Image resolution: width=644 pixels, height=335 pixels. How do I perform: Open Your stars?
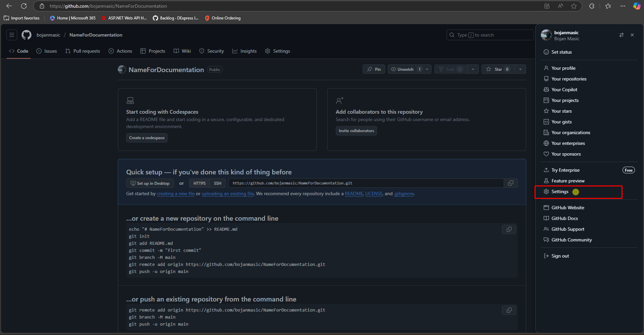pos(589,111)
